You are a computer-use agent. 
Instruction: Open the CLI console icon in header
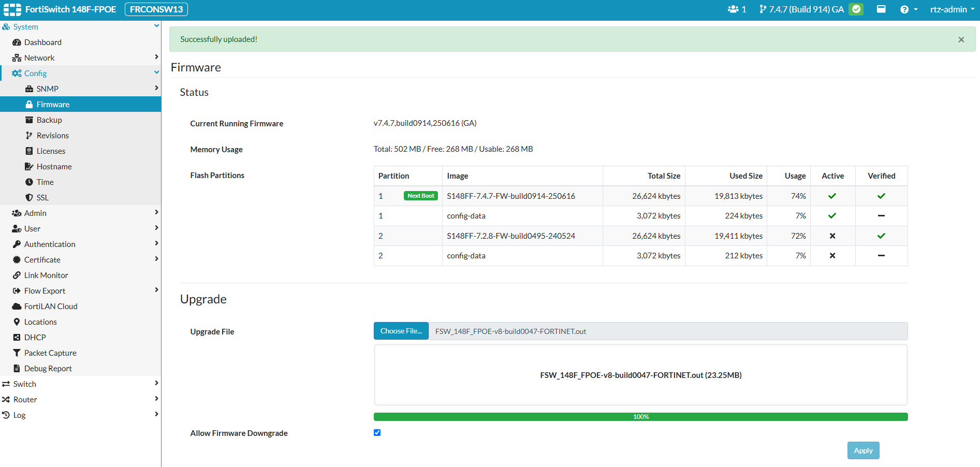(881, 9)
